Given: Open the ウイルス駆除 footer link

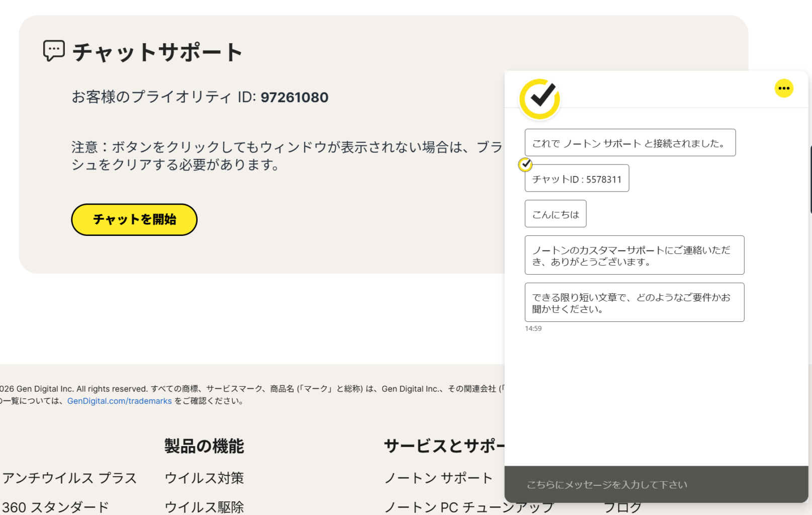Looking at the screenshot, I should [204, 507].
